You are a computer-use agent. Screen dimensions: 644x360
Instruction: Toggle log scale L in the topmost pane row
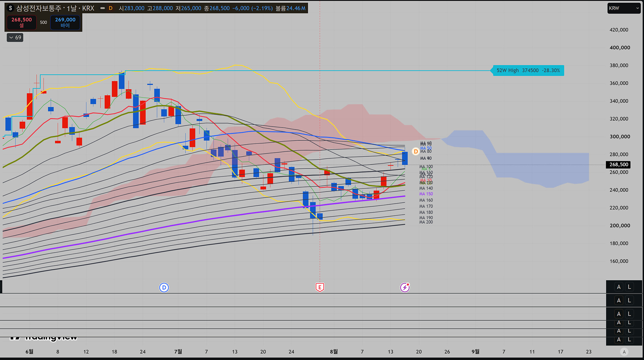tap(630, 287)
